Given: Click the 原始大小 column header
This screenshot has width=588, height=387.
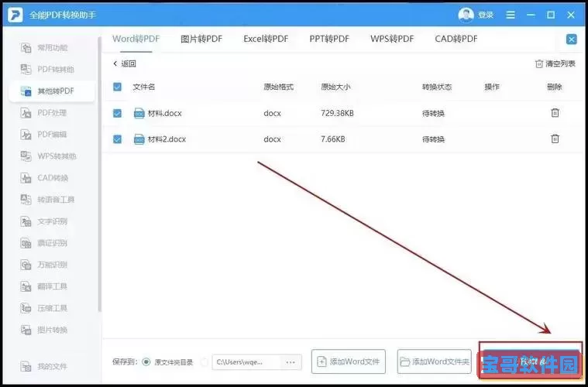Looking at the screenshot, I should point(335,87).
